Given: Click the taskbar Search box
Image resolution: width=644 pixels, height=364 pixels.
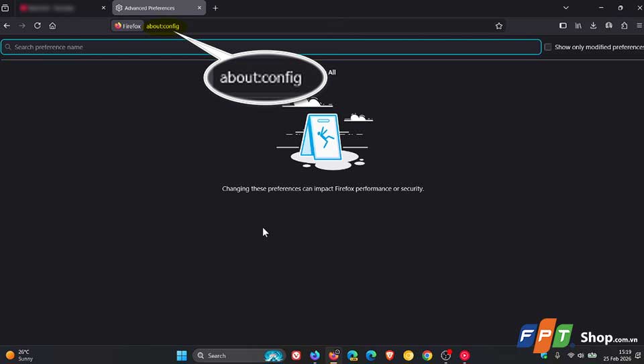Looking at the screenshot, I should pos(239,355).
